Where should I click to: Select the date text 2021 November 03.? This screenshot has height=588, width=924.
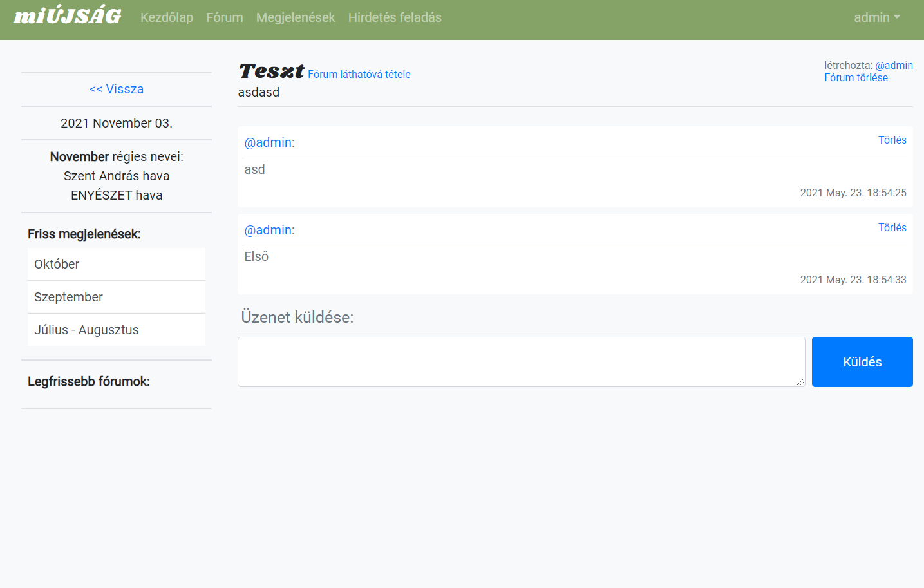[x=117, y=123]
